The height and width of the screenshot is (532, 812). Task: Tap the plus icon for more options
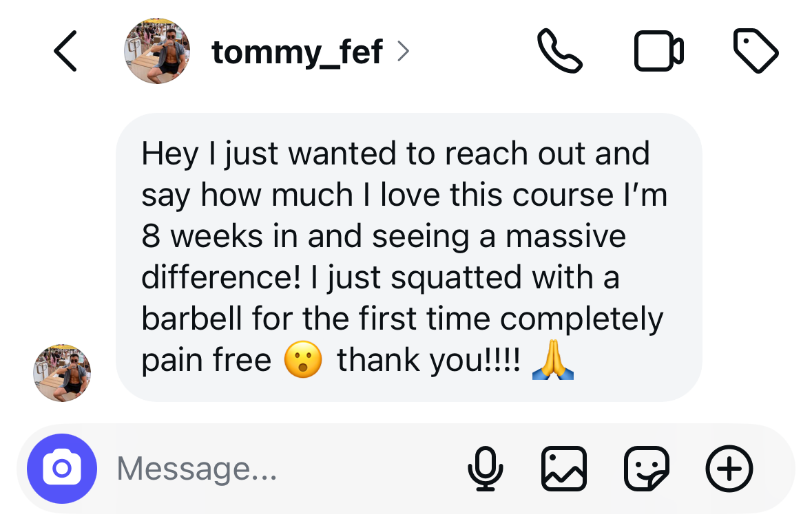pos(729,469)
